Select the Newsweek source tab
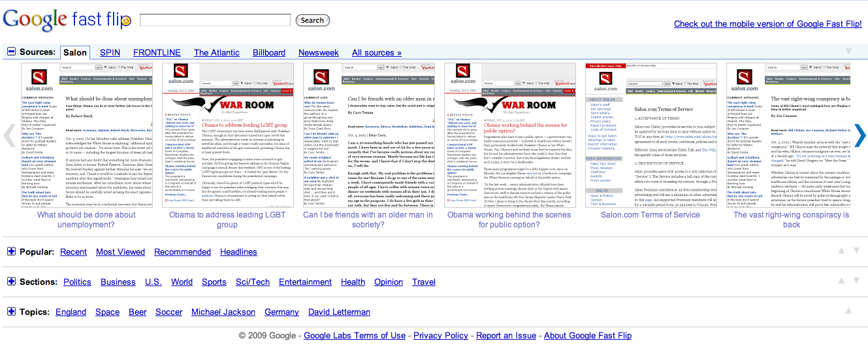The width and height of the screenshot is (868, 358). tap(318, 52)
